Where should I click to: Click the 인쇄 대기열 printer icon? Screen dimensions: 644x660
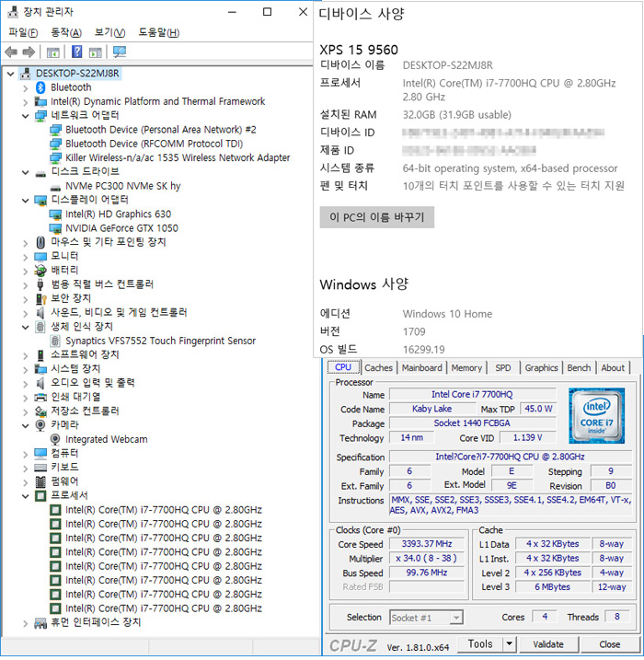click(x=40, y=398)
